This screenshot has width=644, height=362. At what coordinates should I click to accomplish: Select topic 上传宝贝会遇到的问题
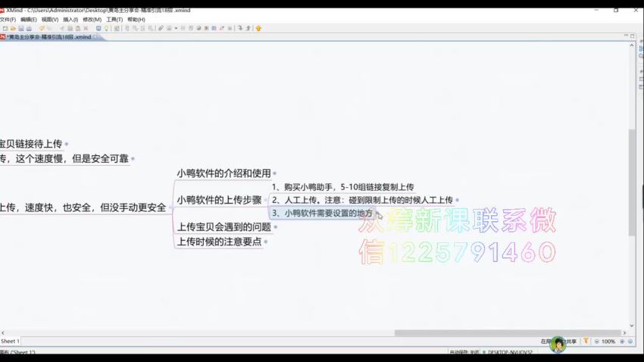point(224,227)
